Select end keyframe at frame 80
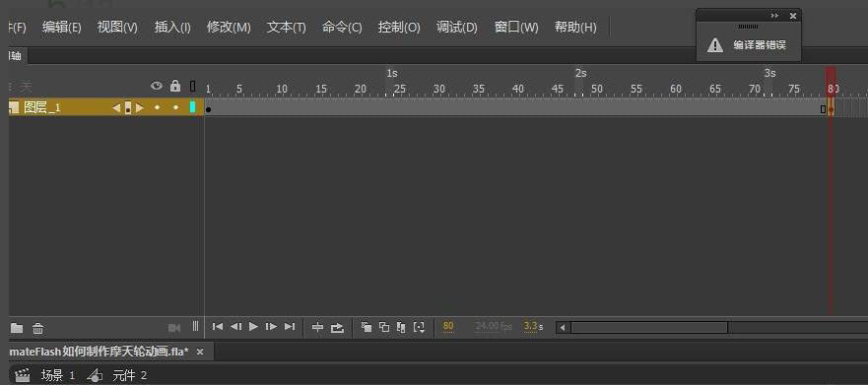The height and width of the screenshot is (385, 868). [831, 109]
